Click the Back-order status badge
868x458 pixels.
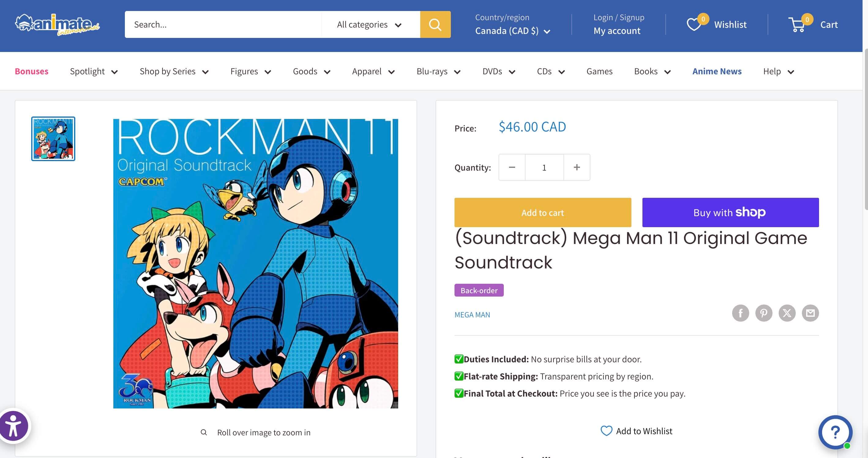(x=479, y=290)
